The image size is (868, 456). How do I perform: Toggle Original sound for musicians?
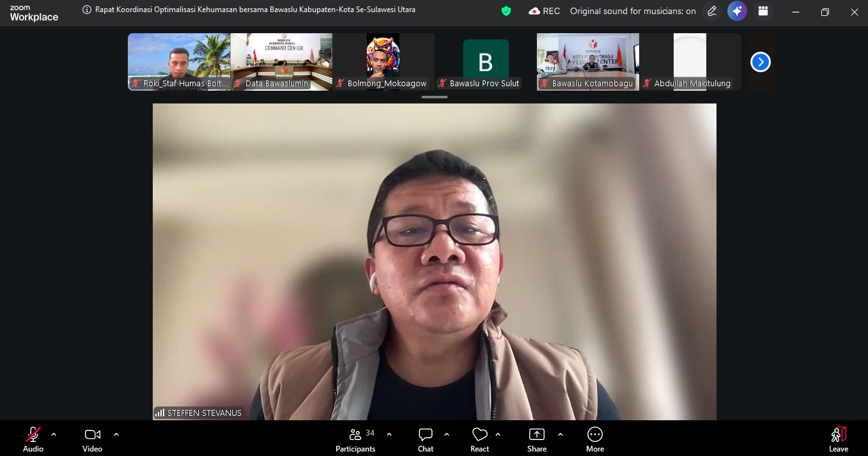632,11
